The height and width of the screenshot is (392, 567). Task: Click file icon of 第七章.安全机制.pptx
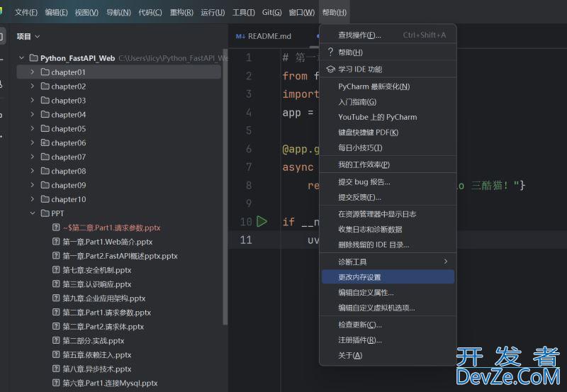coord(56,269)
